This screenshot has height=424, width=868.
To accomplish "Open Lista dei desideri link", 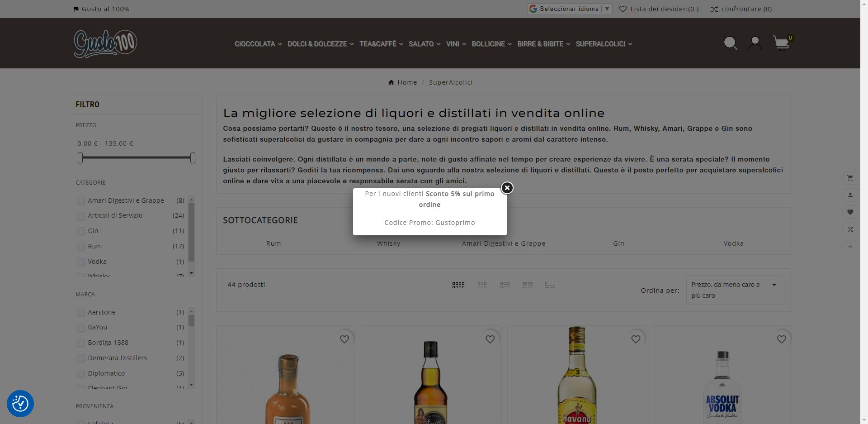I will 665,9.
